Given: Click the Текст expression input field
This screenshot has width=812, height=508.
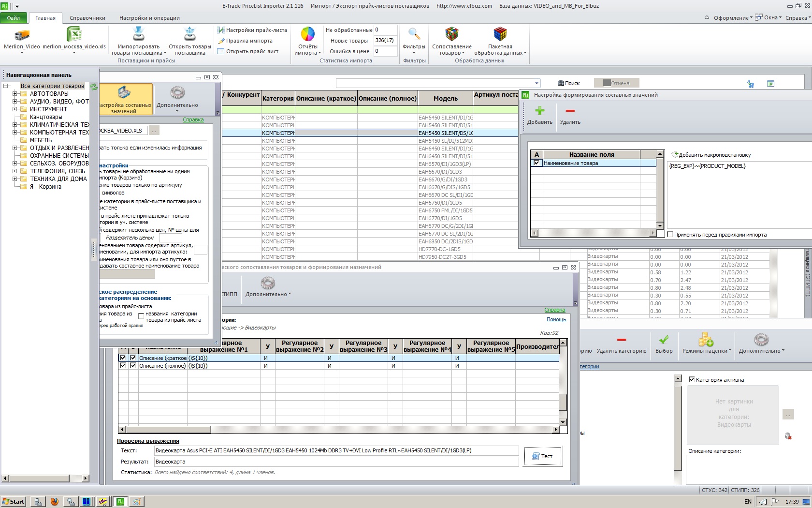Looking at the screenshot, I should [x=336, y=450].
